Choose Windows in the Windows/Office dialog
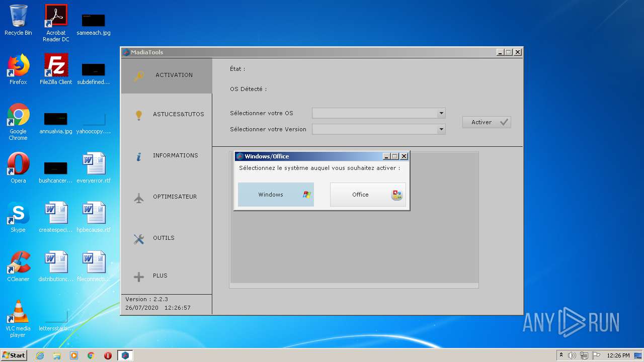644x362 pixels. [x=276, y=195]
